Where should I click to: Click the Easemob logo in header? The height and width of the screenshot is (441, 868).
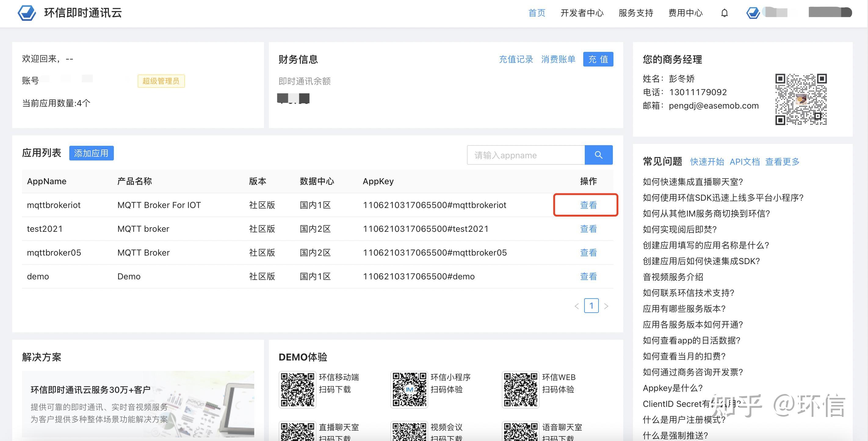tap(27, 13)
